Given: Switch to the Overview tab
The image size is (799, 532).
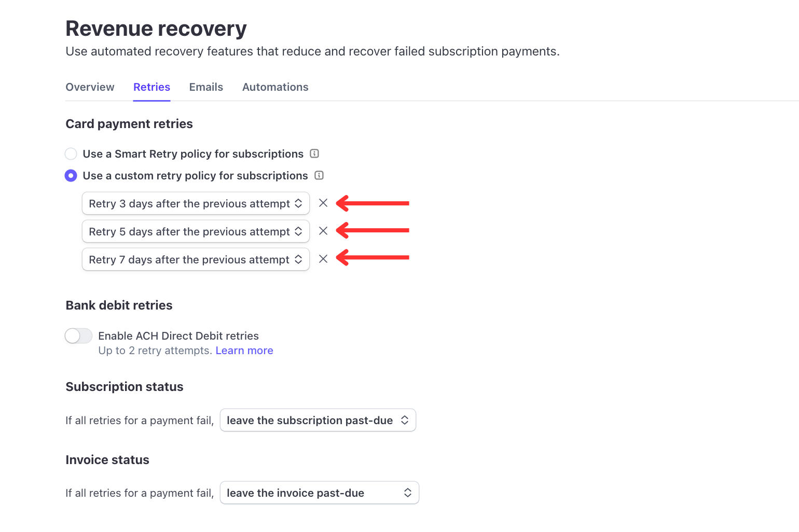Looking at the screenshot, I should point(90,87).
